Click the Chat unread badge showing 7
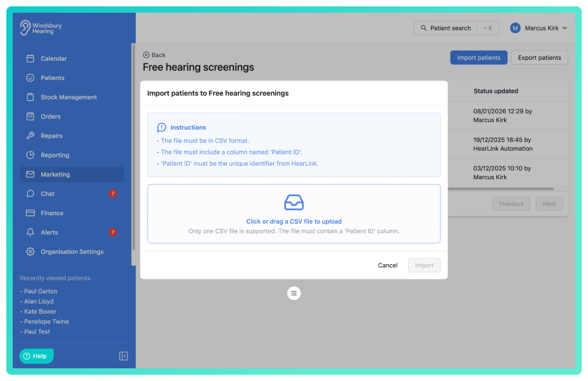 coord(113,194)
